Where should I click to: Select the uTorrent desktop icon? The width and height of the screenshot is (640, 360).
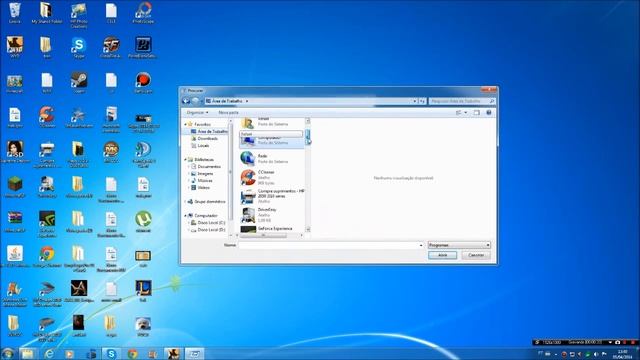coord(143,222)
